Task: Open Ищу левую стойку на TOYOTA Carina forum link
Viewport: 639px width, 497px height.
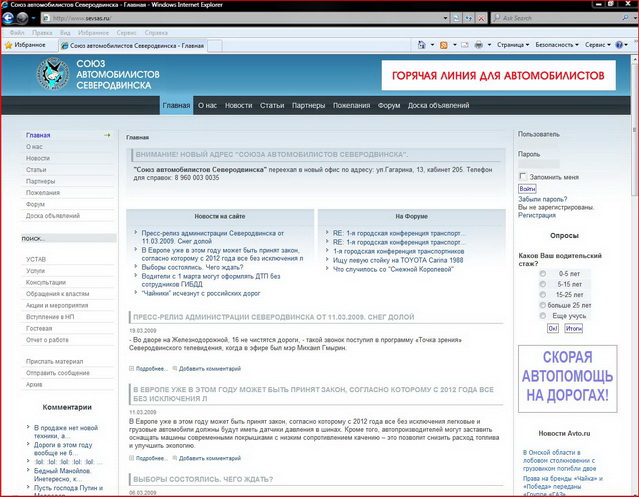Action: (x=398, y=260)
